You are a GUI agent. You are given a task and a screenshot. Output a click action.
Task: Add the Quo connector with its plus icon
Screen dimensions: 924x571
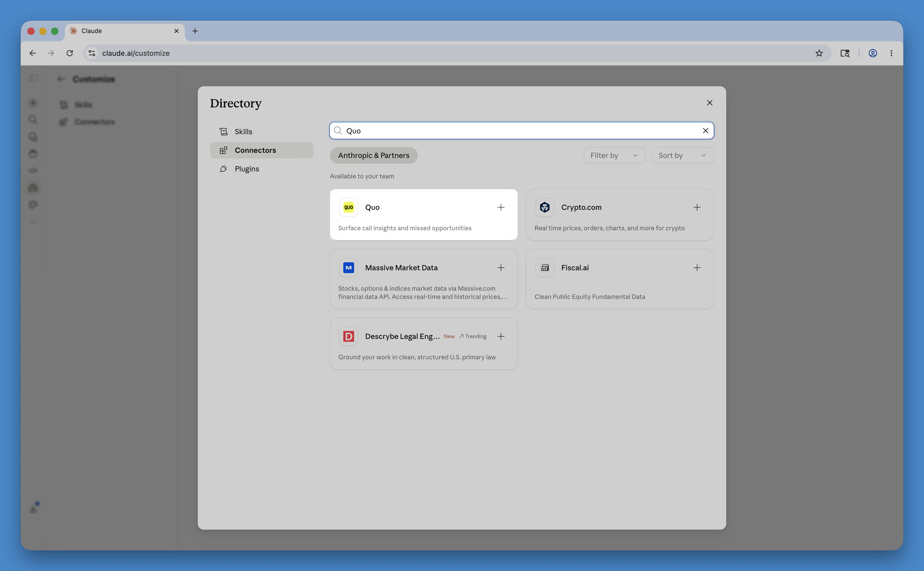click(501, 207)
